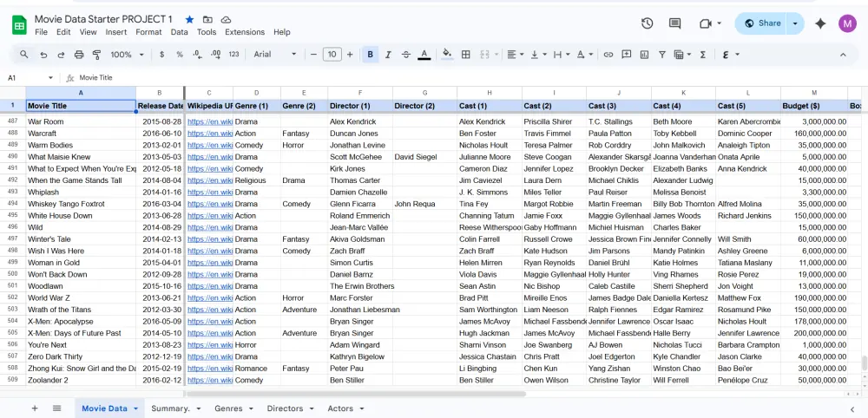This screenshot has width=868, height=418.
Task: Open the Arial font dropdown
Action: click(275, 55)
